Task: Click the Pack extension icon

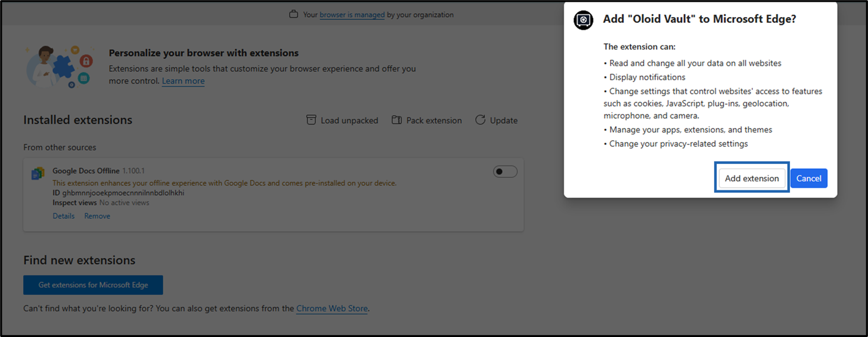Action: pos(397,120)
